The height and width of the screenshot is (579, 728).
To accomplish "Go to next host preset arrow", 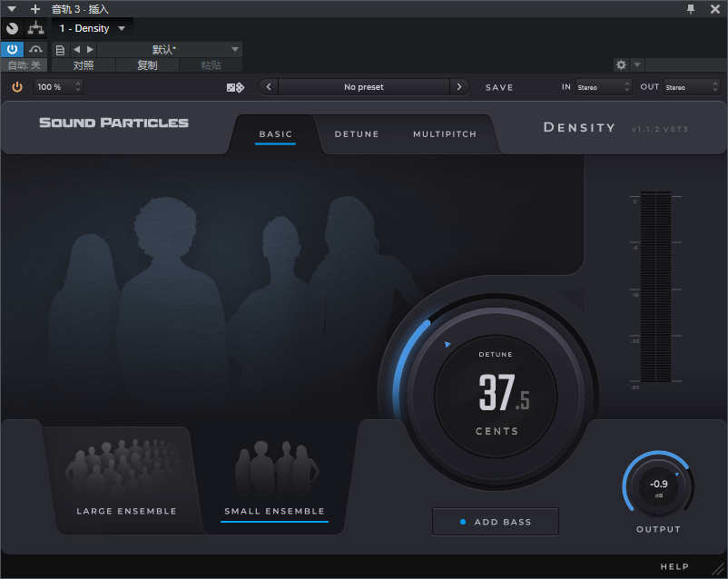I will 90,49.
